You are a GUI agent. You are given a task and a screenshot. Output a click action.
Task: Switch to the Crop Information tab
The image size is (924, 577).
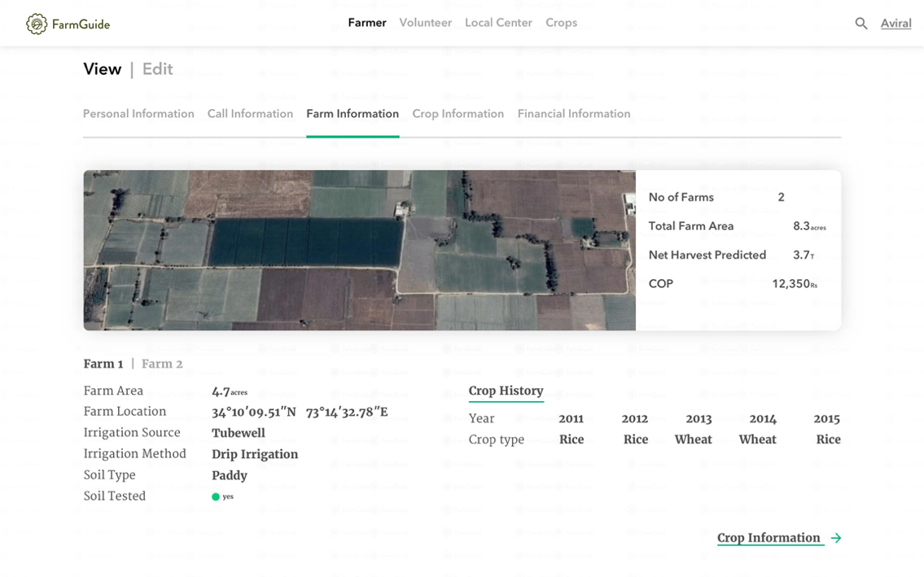pos(458,114)
